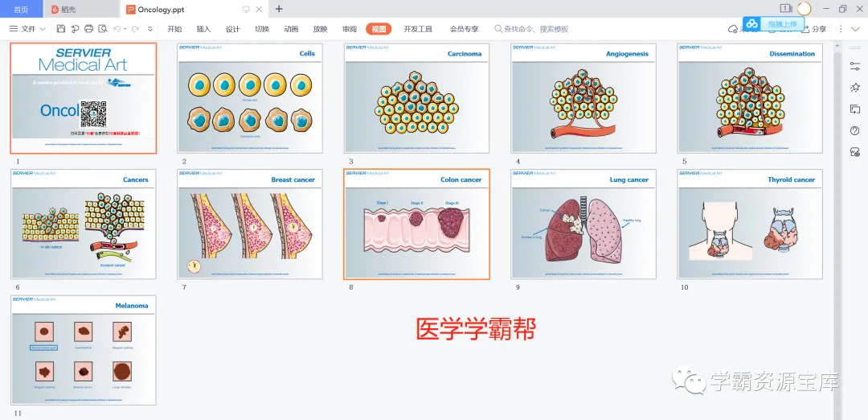
Task: Go to the 首页 home tab
Action: [21, 10]
